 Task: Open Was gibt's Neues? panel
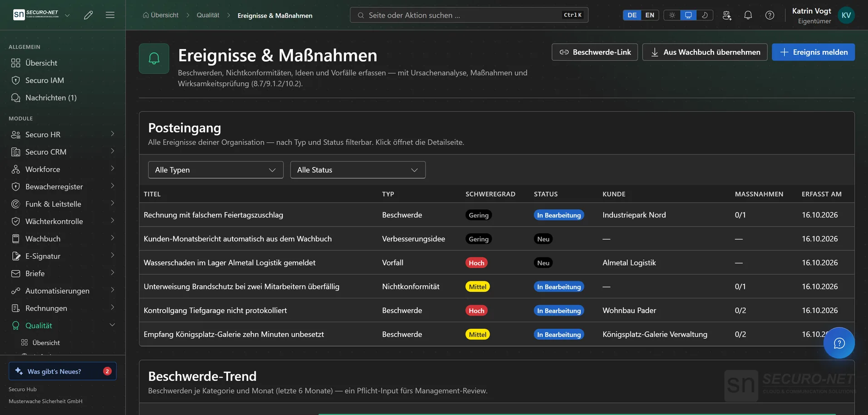tap(63, 371)
